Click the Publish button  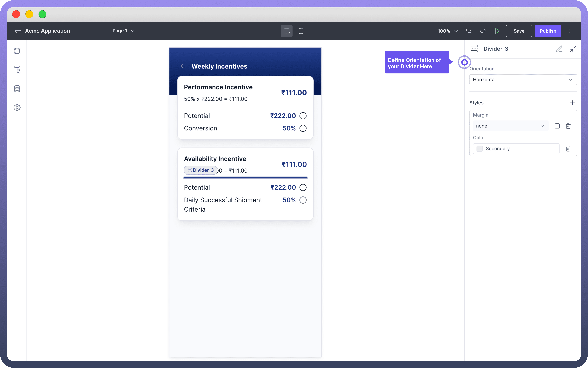tap(548, 31)
